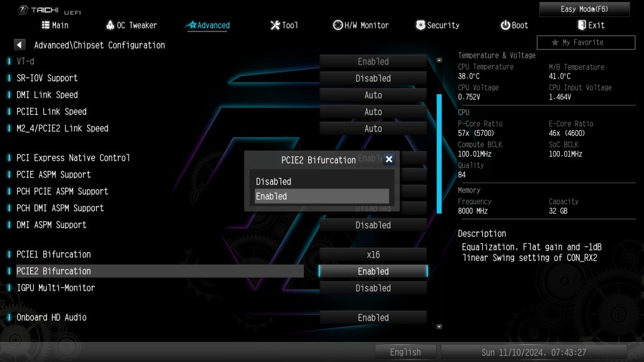Switch to Easy Mode (F6)

point(584,9)
